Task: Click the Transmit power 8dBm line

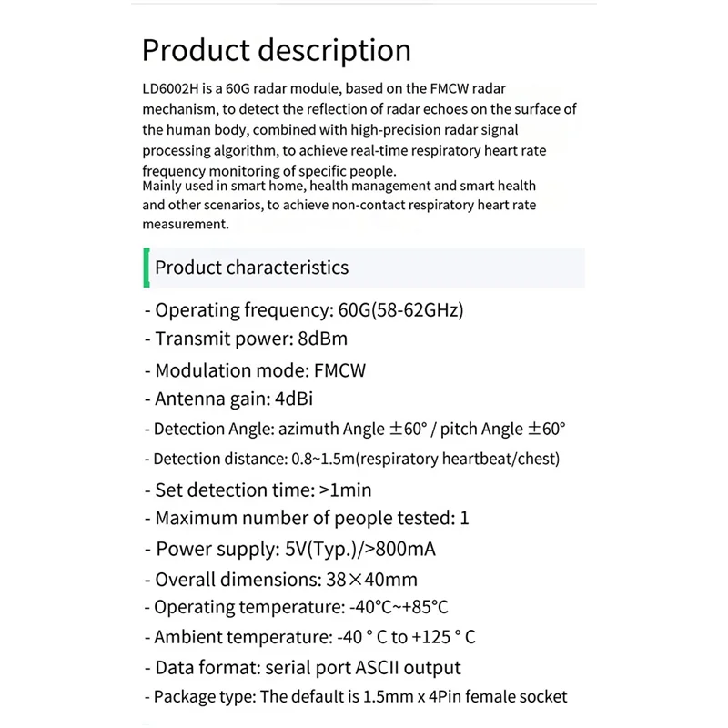Action: click(x=246, y=339)
